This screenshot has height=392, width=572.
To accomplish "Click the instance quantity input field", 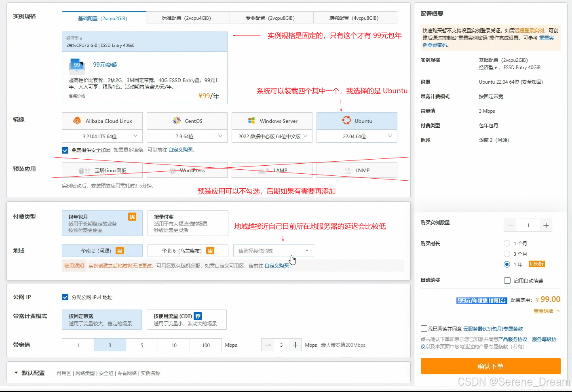I will 528,226.
